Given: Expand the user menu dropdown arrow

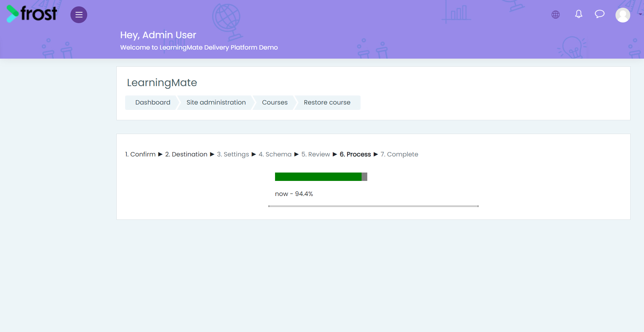Looking at the screenshot, I should point(640,14).
